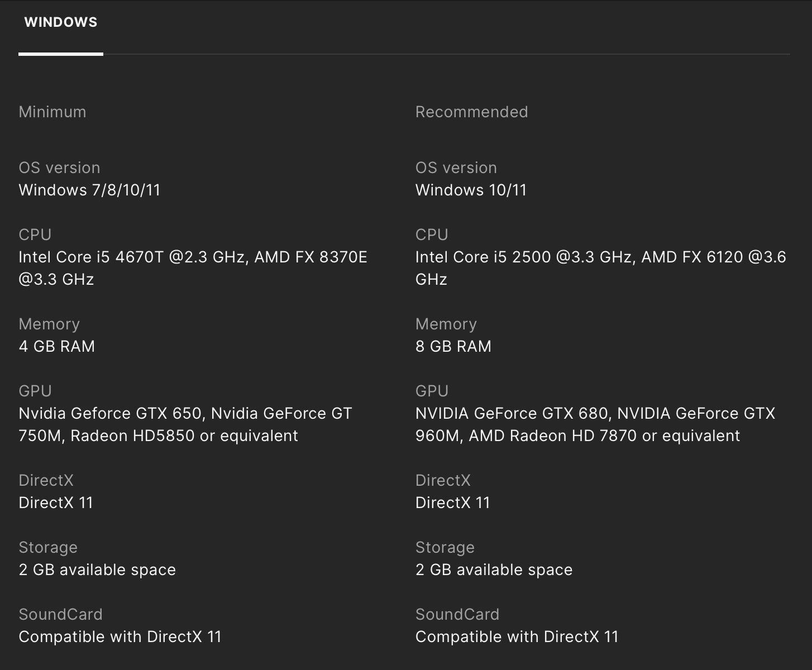
Task: Click Recommended SoundCard Compatible with DirectX 11
Action: pos(517,636)
